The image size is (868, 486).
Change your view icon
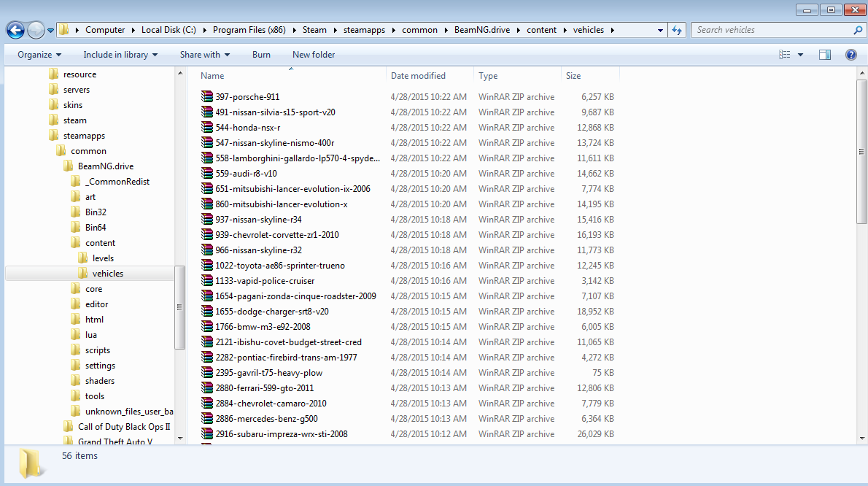click(784, 55)
